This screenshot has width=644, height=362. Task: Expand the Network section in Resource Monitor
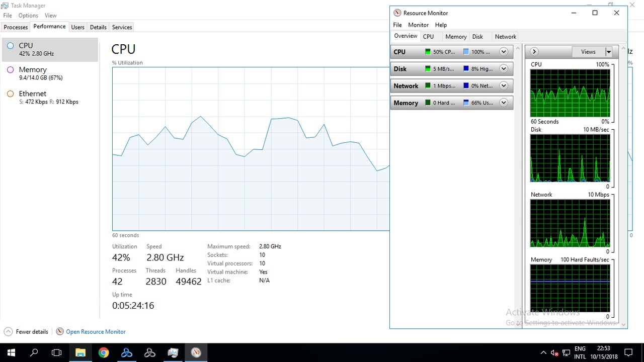point(504,86)
